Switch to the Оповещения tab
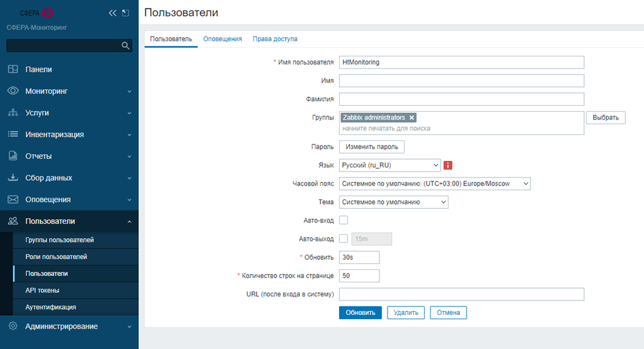 click(x=222, y=39)
